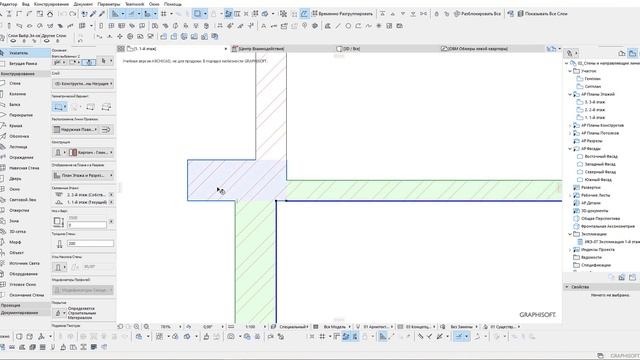Image resolution: width=640 pixels, height=360 pixels.
Task: Select the Объект (Object) tool
Action: tap(16, 253)
